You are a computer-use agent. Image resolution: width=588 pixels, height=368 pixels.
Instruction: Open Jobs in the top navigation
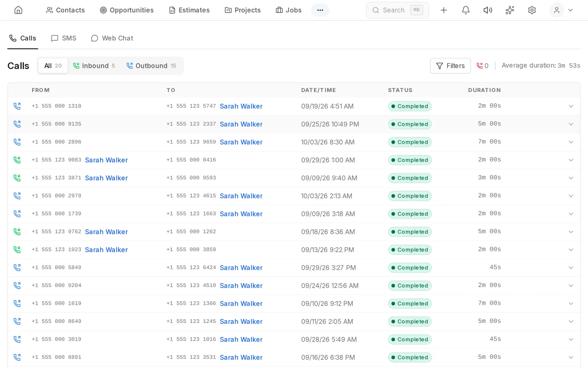tap(288, 10)
